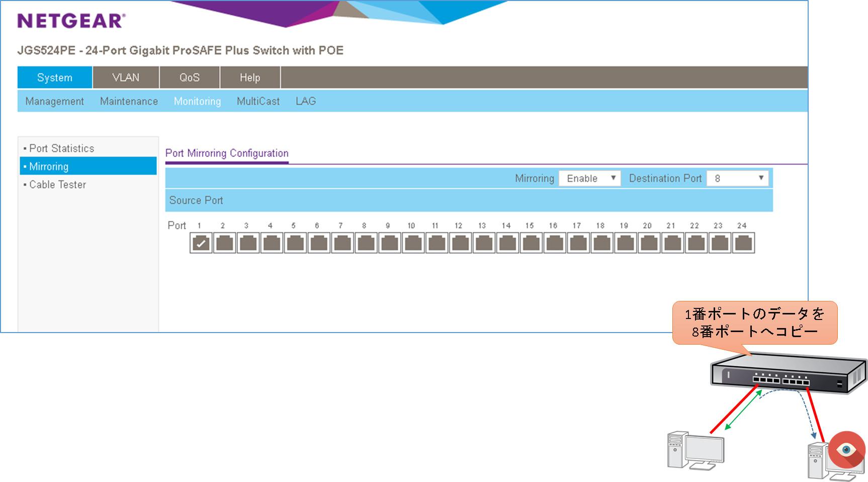Select the port 16 jack icon
This screenshot has height=482, width=868.
[x=555, y=244]
